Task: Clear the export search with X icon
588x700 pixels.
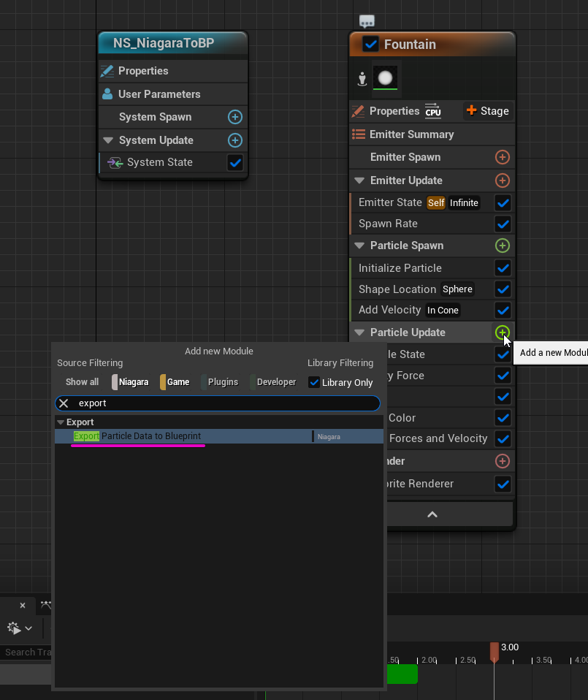Action: [x=64, y=403]
